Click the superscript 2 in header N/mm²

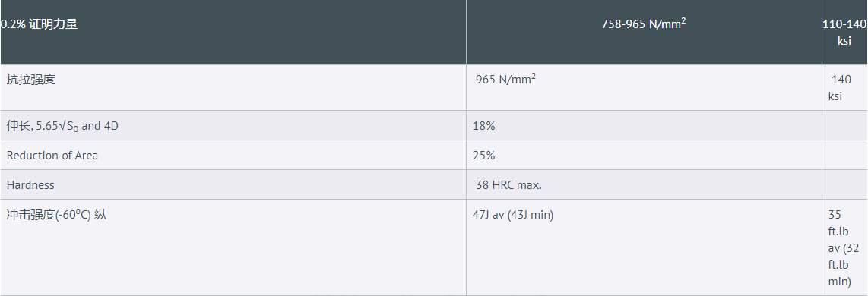point(683,20)
